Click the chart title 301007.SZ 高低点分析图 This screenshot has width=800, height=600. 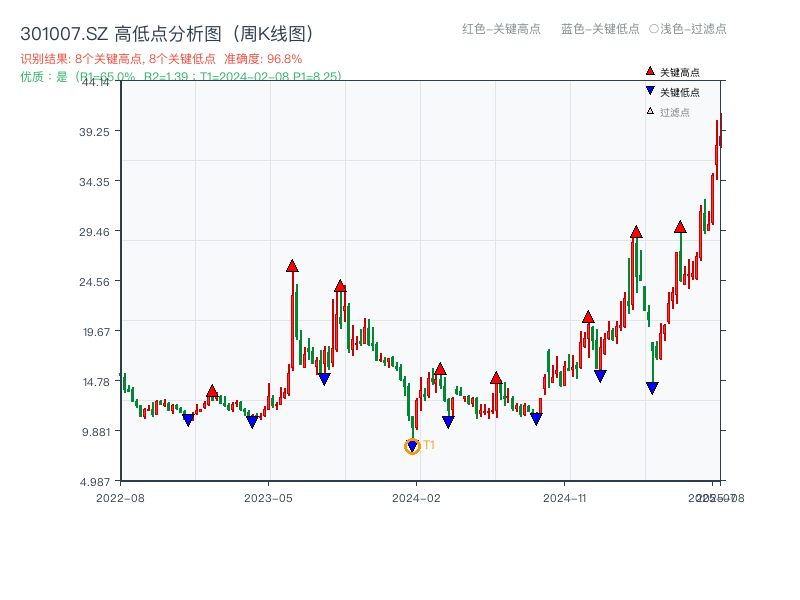160,31
